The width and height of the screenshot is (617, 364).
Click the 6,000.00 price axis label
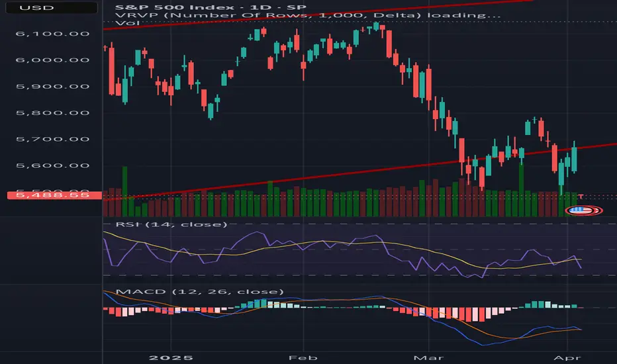pos(52,60)
